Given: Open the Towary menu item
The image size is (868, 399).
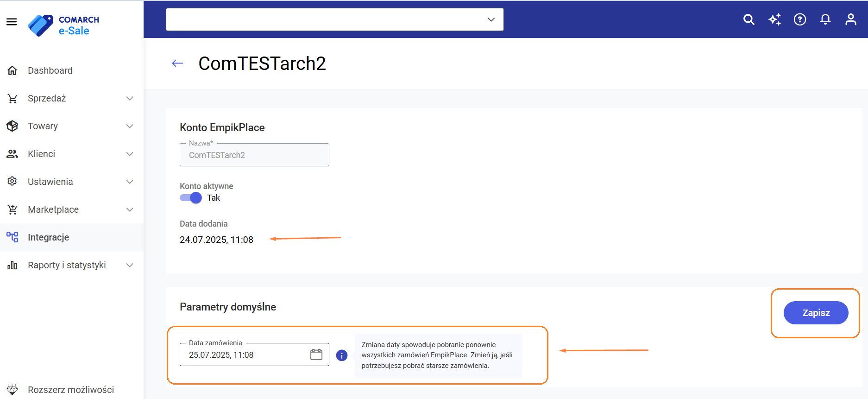Looking at the screenshot, I should (72, 126).
